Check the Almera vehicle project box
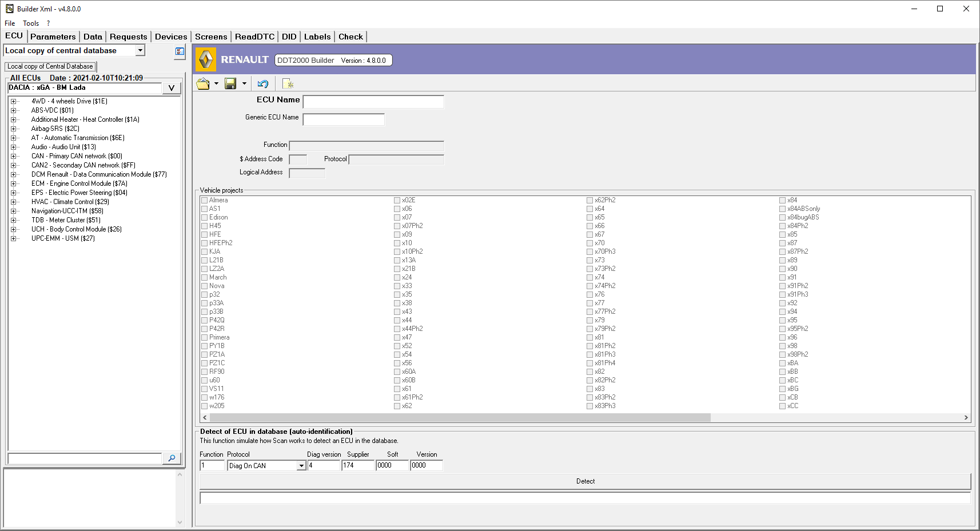Image resolution: width=980 pixels, height=531 pixels. [x=204, y=200]
